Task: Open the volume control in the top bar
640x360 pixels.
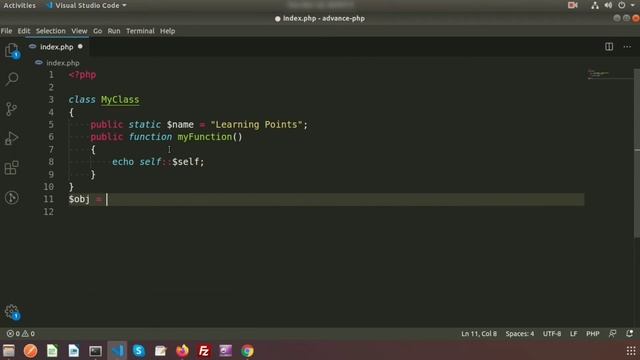Action: coord(608,5)
